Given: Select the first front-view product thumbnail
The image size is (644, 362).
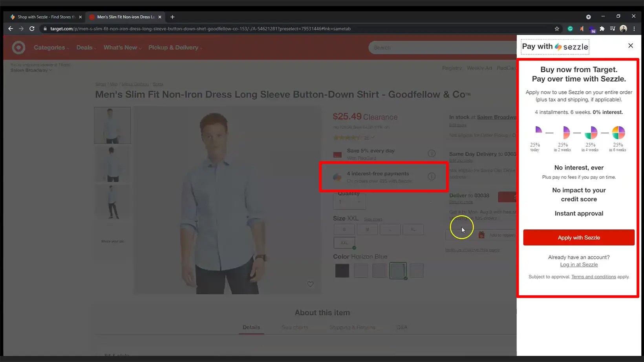Looking at the screenshot, I should pos(112,126).
